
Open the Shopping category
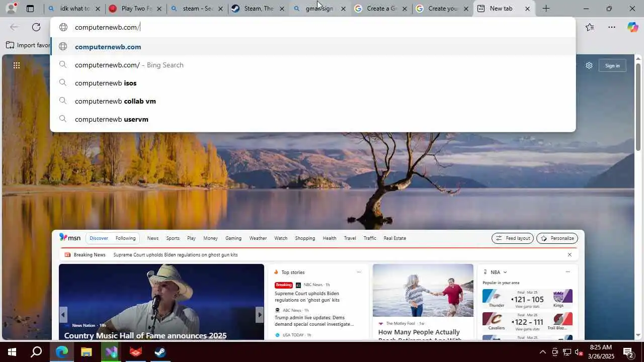(305, 238)
